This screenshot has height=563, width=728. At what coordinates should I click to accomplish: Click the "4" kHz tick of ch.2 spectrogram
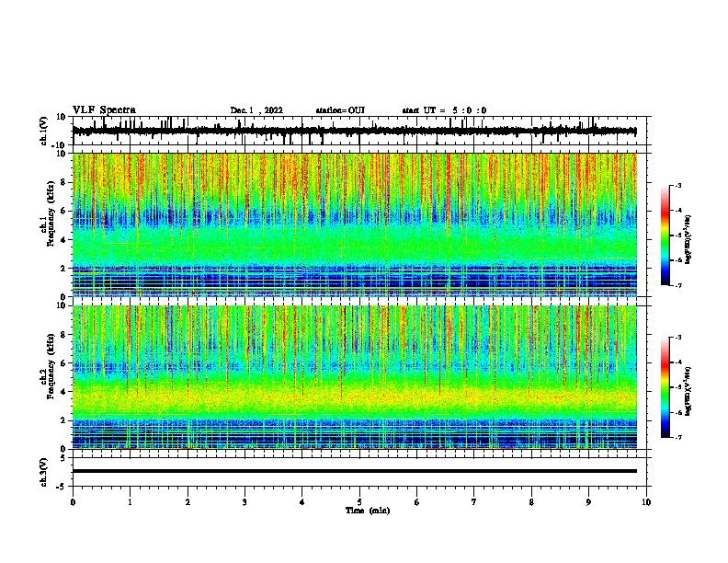coord(63,392)
